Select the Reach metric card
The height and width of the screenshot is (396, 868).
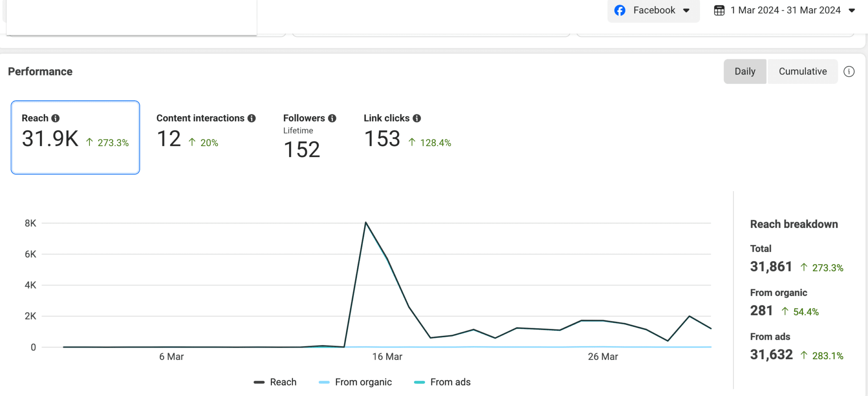tap(75, 137)
